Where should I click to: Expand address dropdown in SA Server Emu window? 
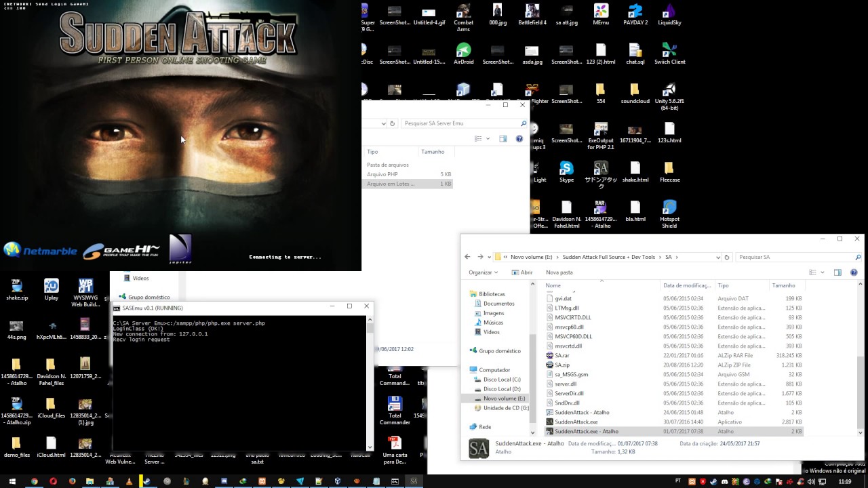[x=383, y=123]
